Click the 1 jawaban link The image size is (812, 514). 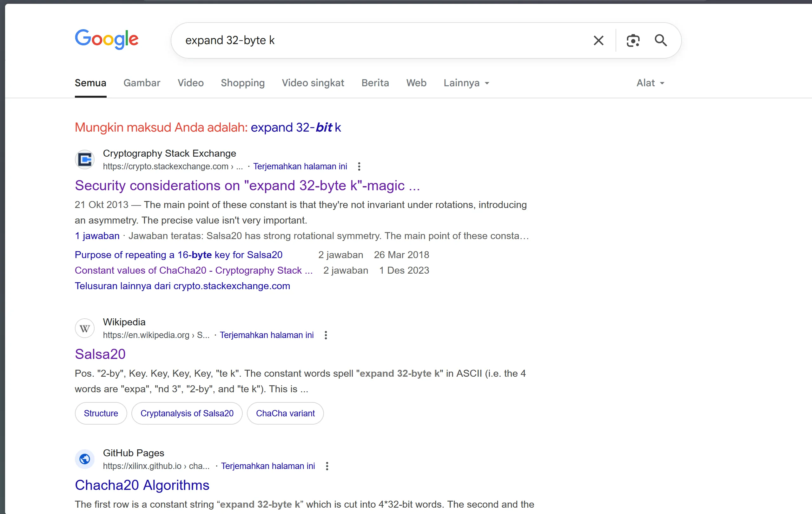(x=97, y=236)
